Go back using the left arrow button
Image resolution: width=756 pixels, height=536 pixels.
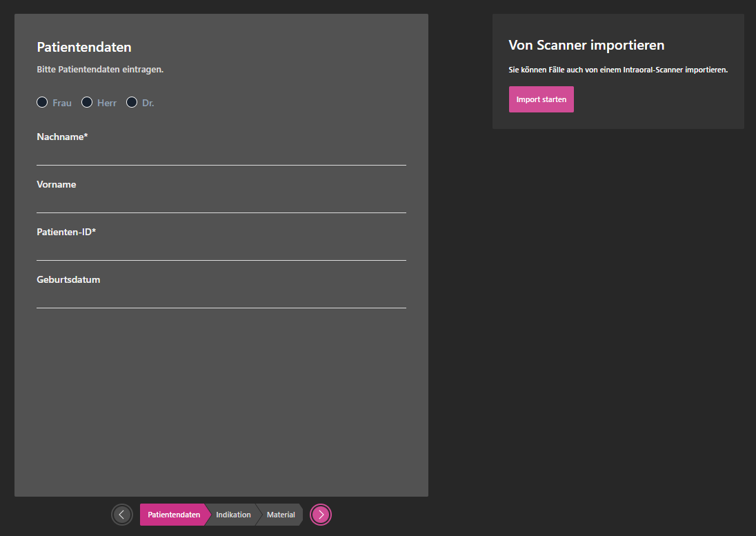click(x=122, y=515)
